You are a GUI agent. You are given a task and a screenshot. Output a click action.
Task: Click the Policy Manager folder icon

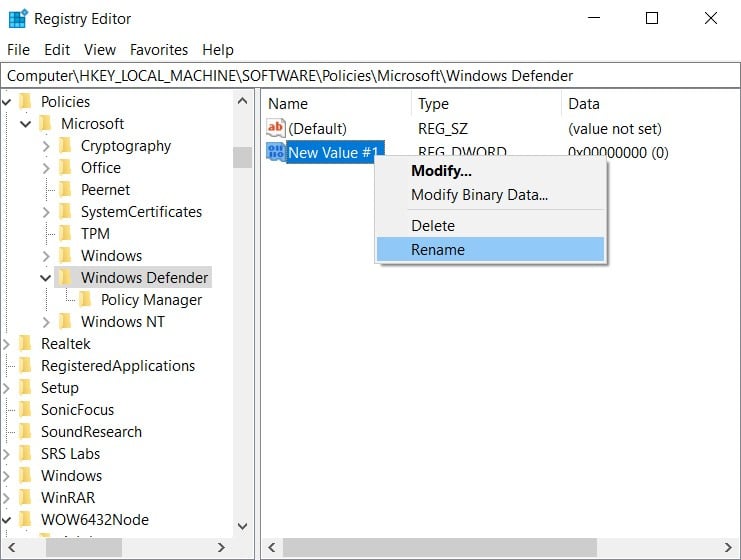click(x=85, y=299)
